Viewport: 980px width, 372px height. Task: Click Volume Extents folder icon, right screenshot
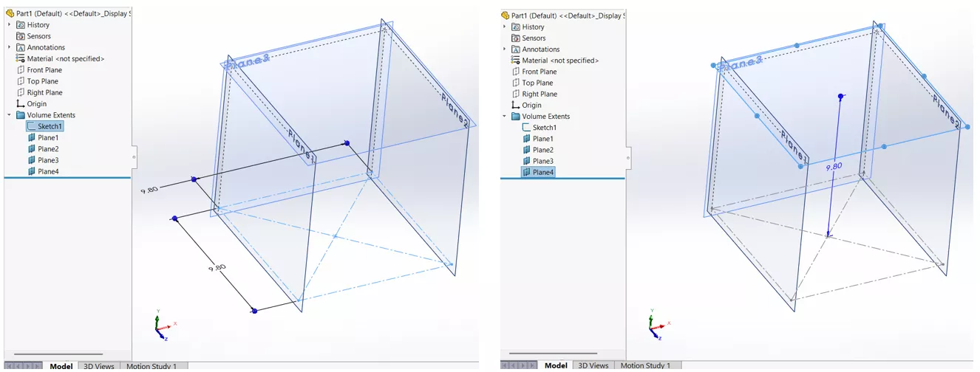(x=516, y=117)
